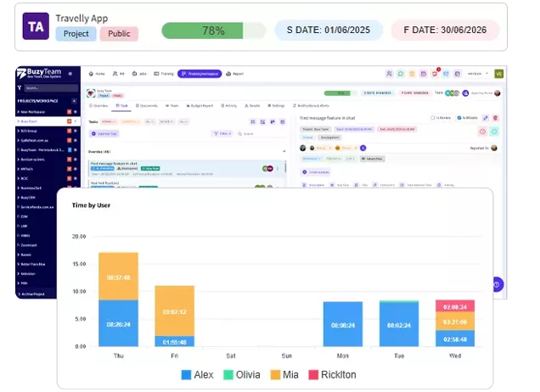540x392 pixels.
Task: Click the users icon in top toolbar
Action: coord(389,74)
